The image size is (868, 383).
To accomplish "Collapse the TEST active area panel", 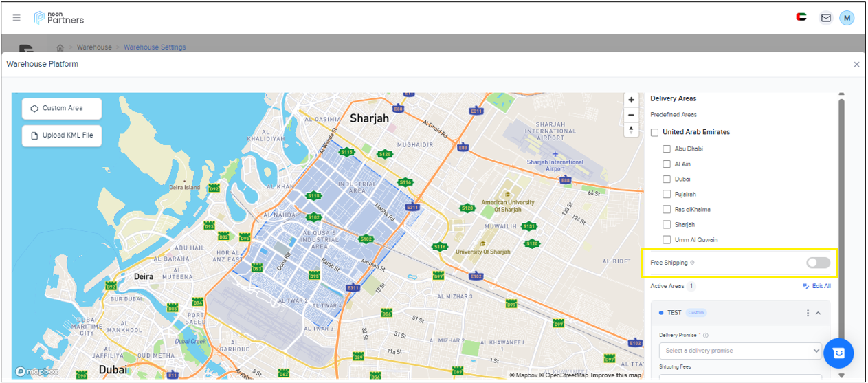I will [x=818, y=313].
